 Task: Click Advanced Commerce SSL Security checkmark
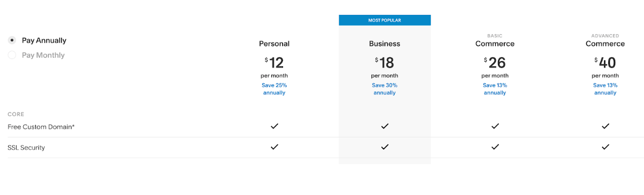[605, 147]
